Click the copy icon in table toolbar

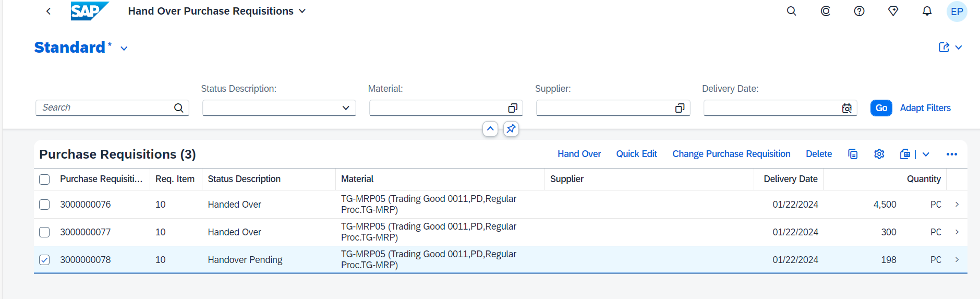(853, 154)
